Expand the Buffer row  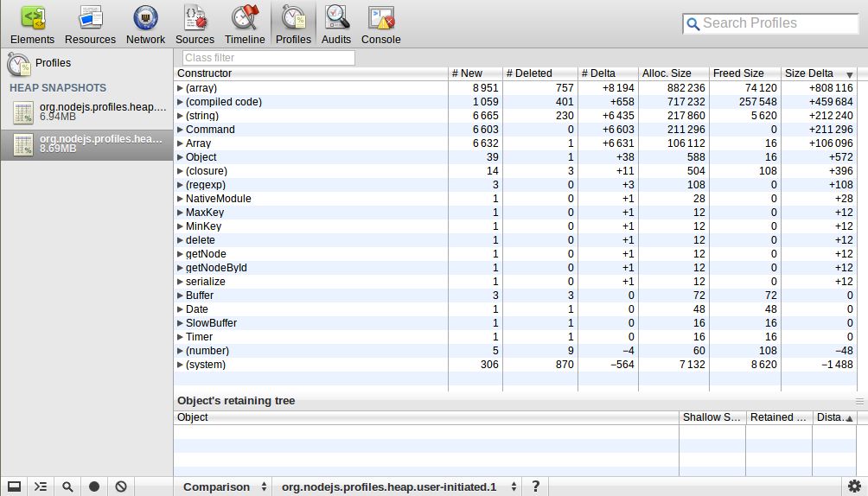click(180, 296)
